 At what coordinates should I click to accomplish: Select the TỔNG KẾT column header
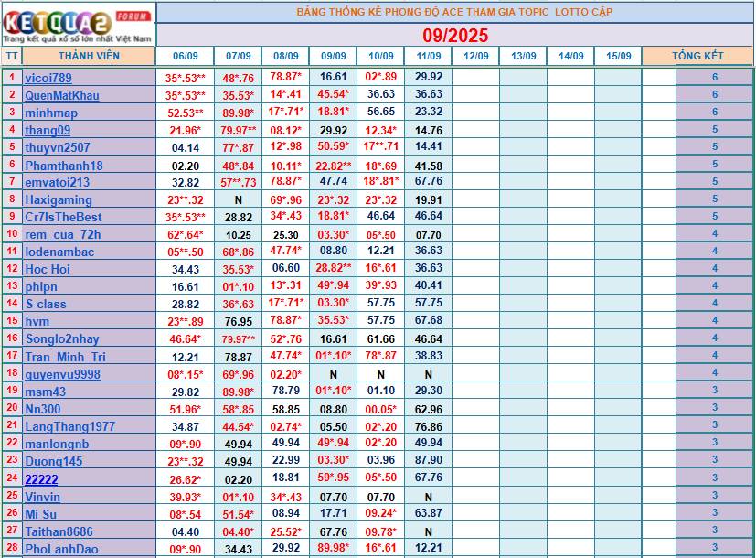coord(697,56)
